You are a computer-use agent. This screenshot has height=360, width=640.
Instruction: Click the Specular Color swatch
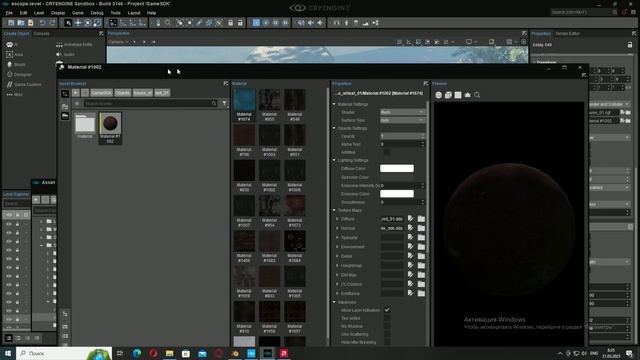(397, 177)
